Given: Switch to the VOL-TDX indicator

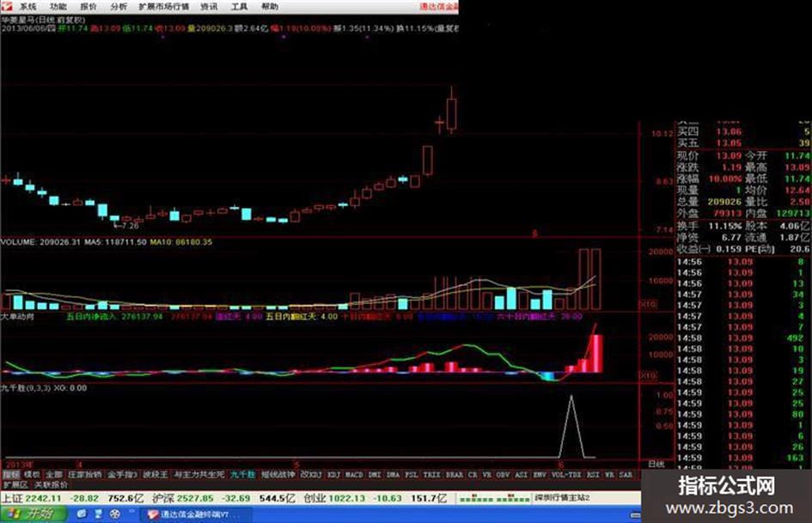Looking at the screenshot, I should 566,474.
